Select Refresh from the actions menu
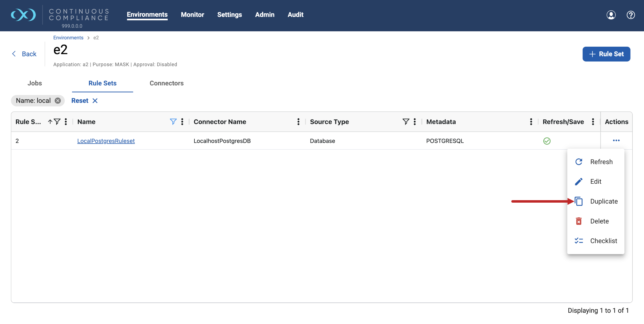 click(601, 162)
